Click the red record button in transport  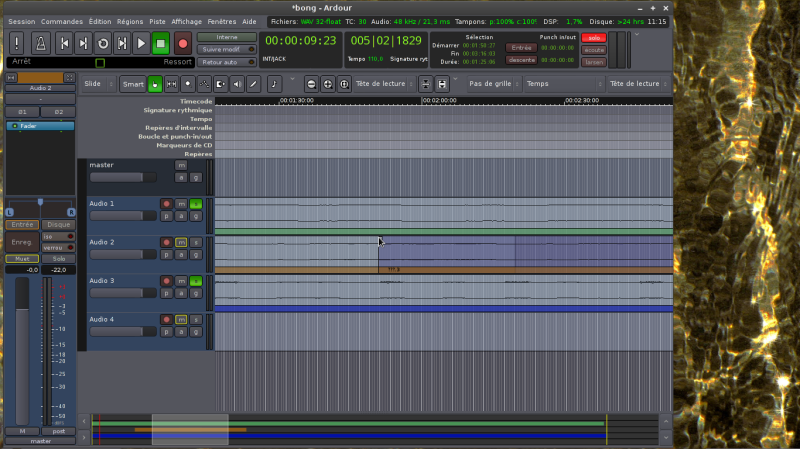(x=182, y=43)
